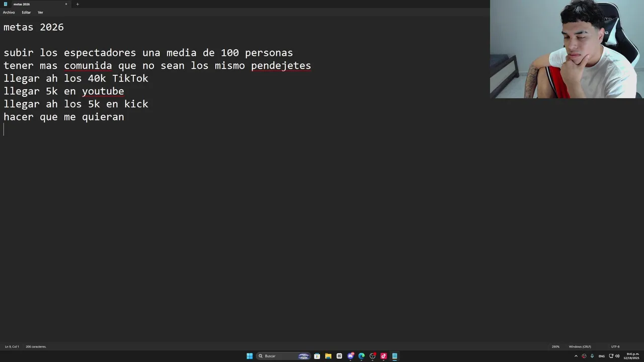Click the Notepad app icon in title bar
This screenshot has width=644, height=362.
(6, 4)
